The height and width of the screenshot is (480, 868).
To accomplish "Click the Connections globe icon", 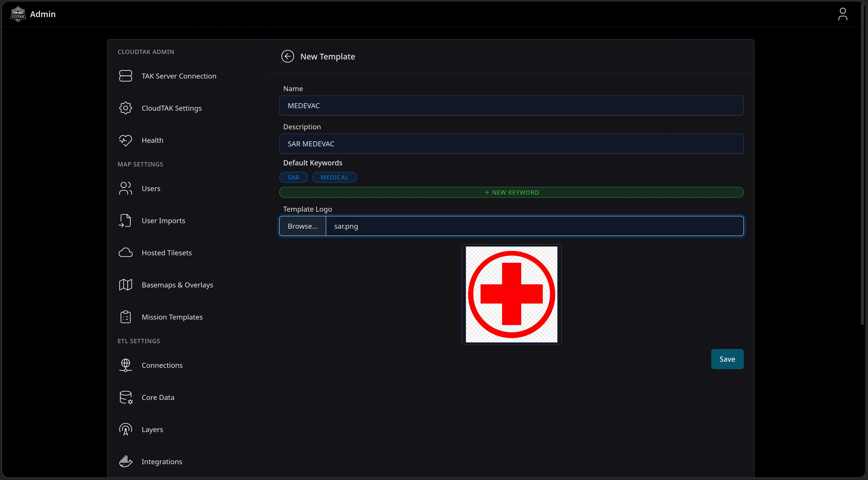I will coord(125,365).
